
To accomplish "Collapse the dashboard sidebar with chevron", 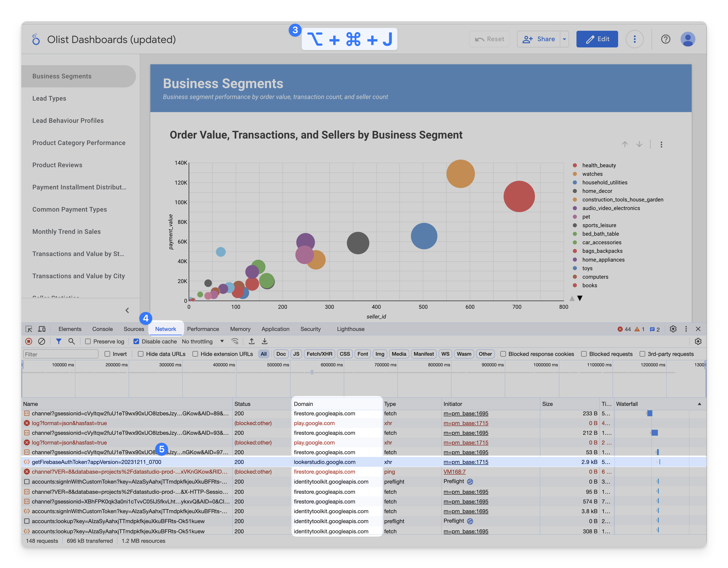I will click(127, 310).
